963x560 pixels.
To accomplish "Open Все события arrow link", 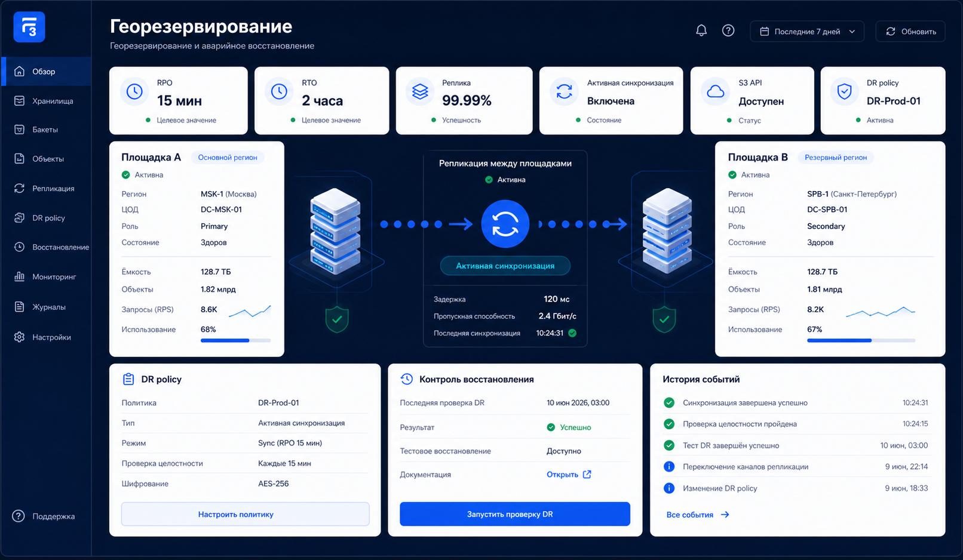I will (x=698, y=515).
